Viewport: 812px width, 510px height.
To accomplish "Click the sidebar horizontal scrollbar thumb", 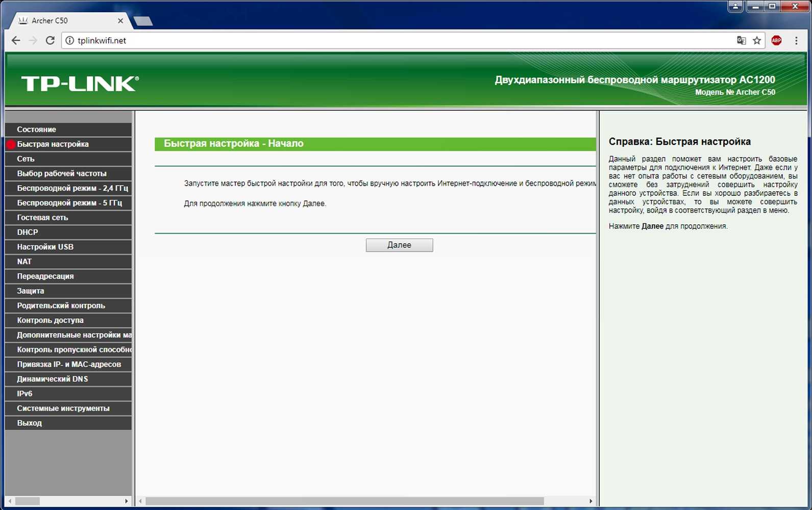I will [28, 501].
